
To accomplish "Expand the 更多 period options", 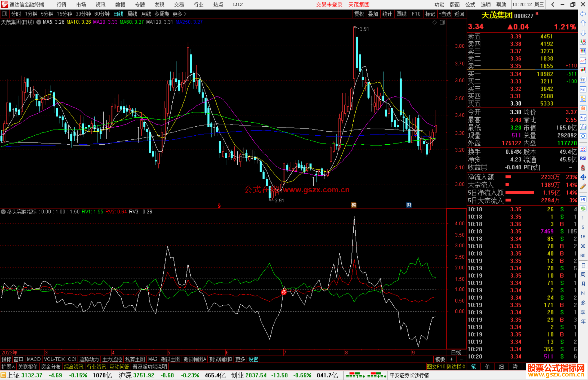I will coord(179,14).
